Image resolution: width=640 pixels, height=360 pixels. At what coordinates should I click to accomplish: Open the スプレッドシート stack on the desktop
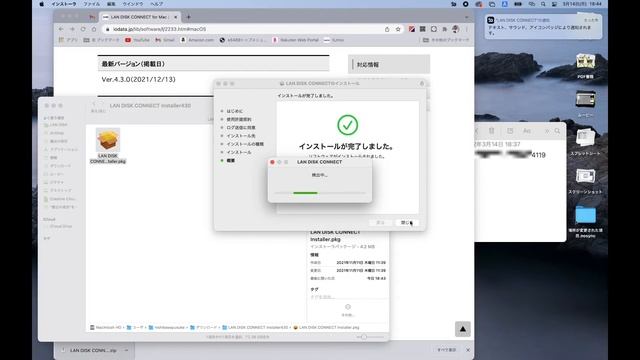pyautogui.click(x=585, y=142)
